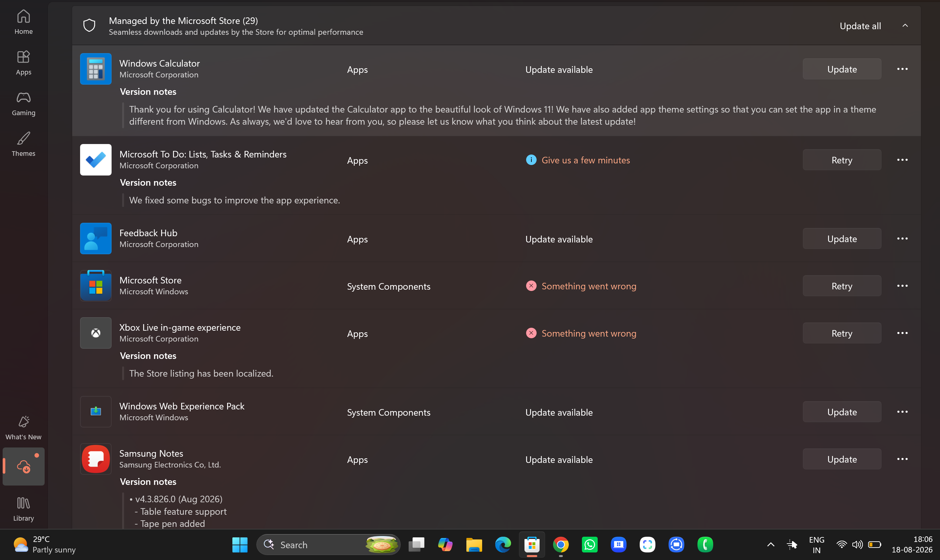Retry Xbox Live in-game experience update
Viewport: 940px width, 560px height.
click(x=842, y=333)
